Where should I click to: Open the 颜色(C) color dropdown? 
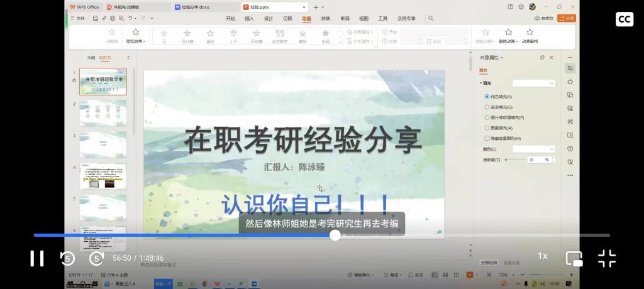[534, 149]
